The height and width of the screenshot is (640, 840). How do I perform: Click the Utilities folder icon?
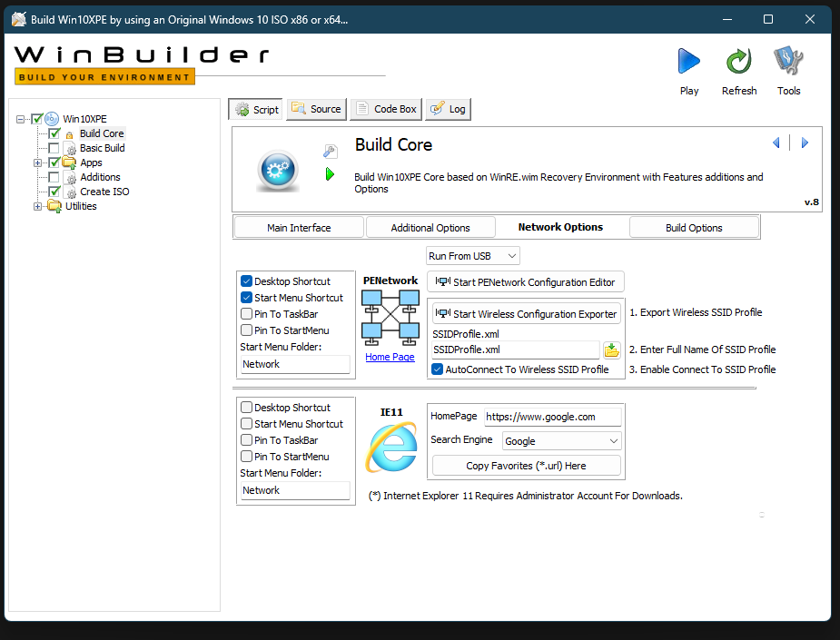54,206
